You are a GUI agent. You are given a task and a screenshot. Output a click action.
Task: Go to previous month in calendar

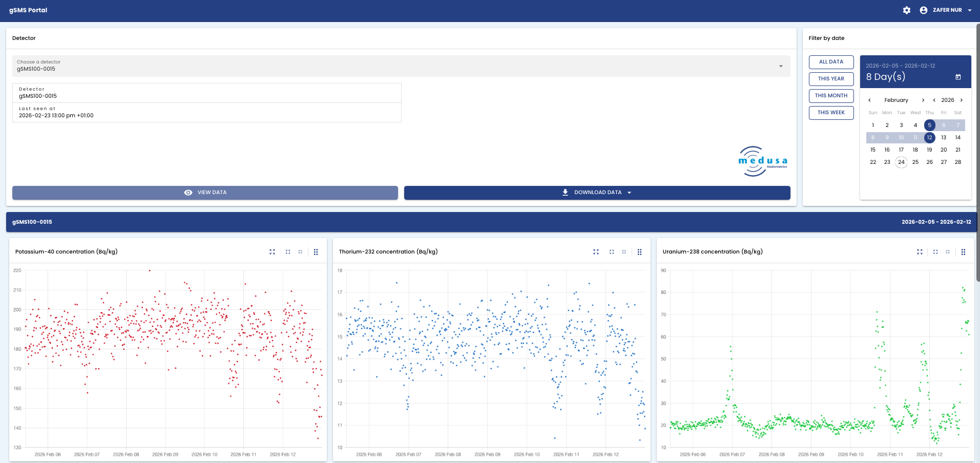coord(869,100)
